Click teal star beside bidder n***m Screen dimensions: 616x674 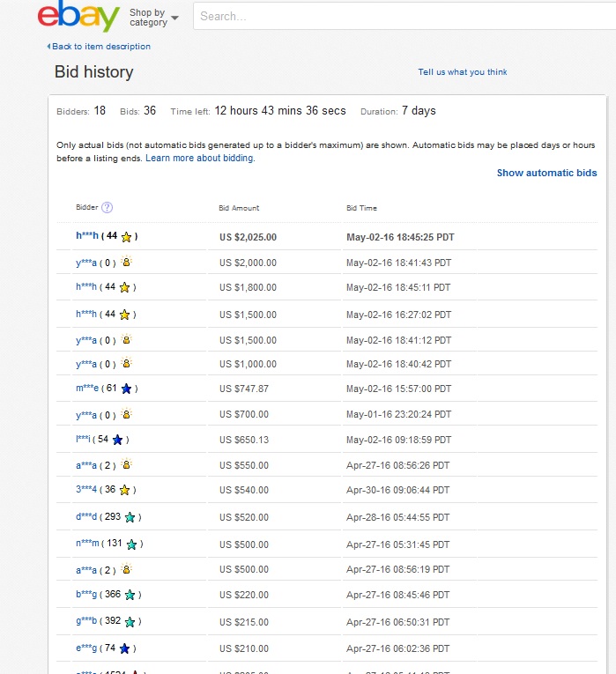point(131,544)
